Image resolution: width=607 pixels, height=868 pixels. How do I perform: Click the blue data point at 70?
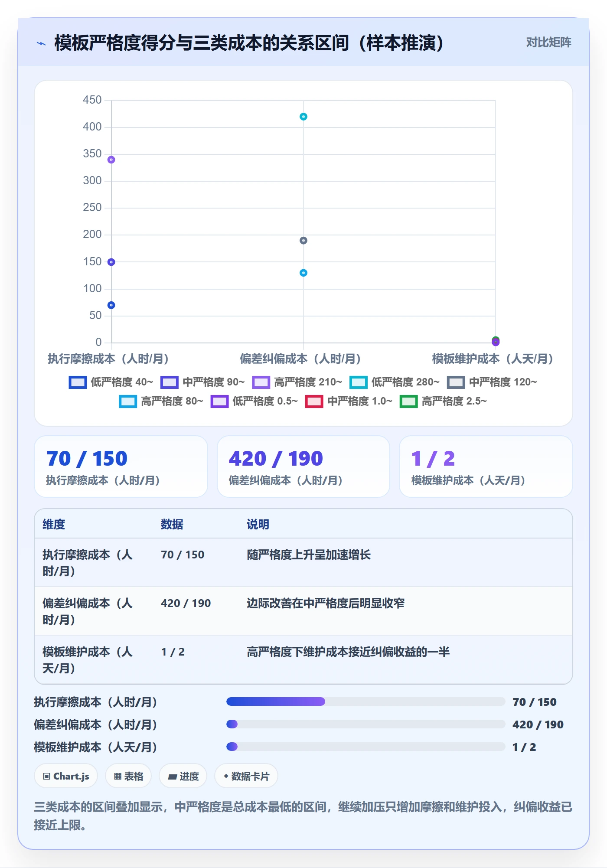click(x=111, y=305)
